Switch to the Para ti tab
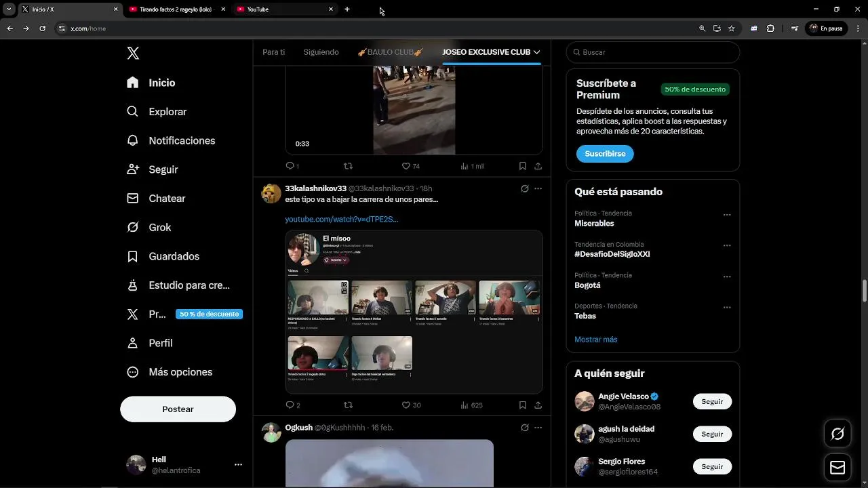The height and width of the screenshot is (488, 868). (274, 52)
